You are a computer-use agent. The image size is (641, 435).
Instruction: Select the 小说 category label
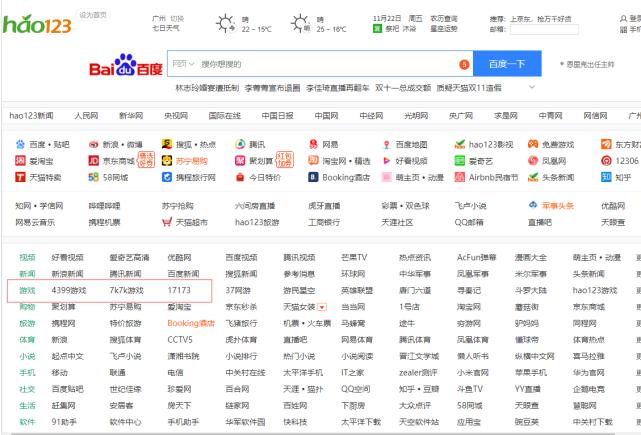27,356
